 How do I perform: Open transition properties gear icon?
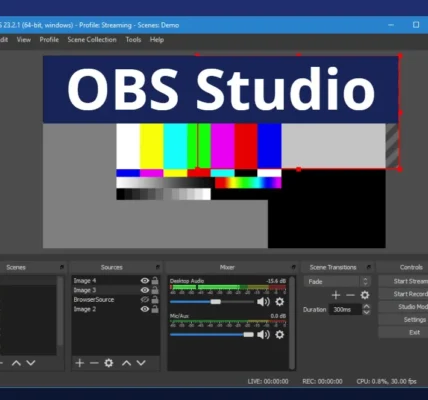click(365, 295)
